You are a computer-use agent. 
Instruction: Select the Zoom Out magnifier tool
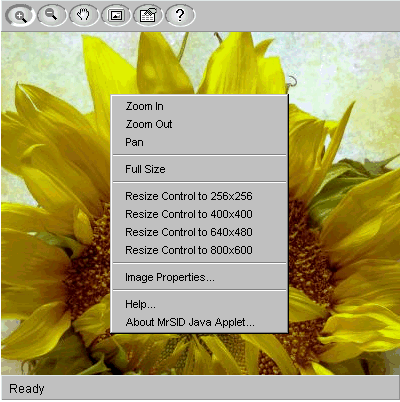coord(52,15)
